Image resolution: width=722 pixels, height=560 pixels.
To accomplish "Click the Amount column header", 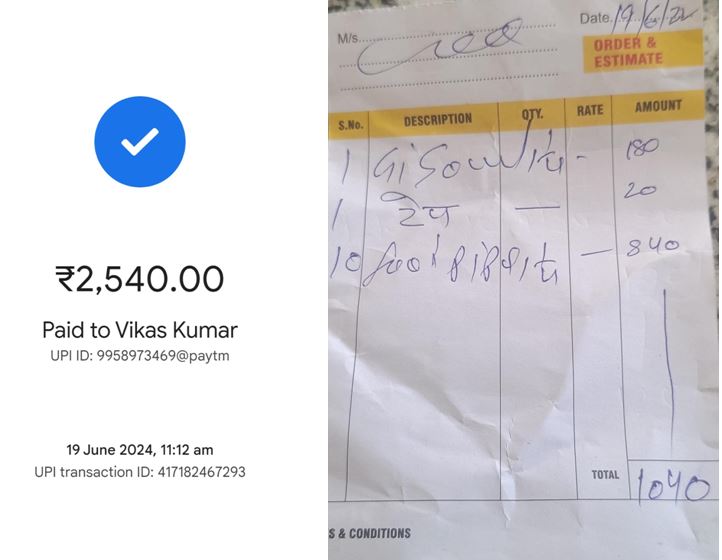I will pos(658,106).
